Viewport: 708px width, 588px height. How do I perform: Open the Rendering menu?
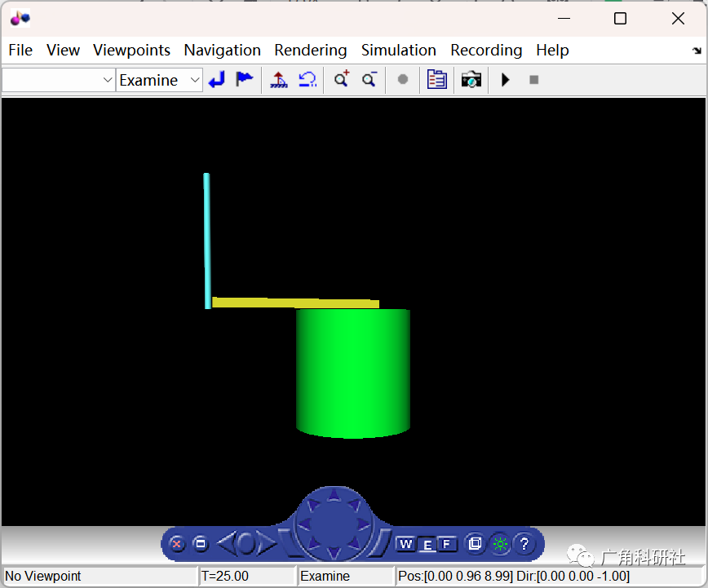pyautogui.click(x=311, y=50)
